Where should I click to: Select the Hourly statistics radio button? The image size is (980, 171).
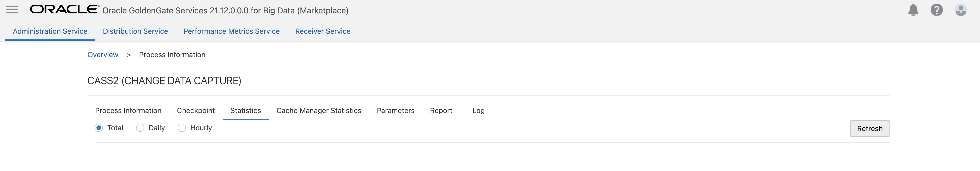(x=182, y=128)
